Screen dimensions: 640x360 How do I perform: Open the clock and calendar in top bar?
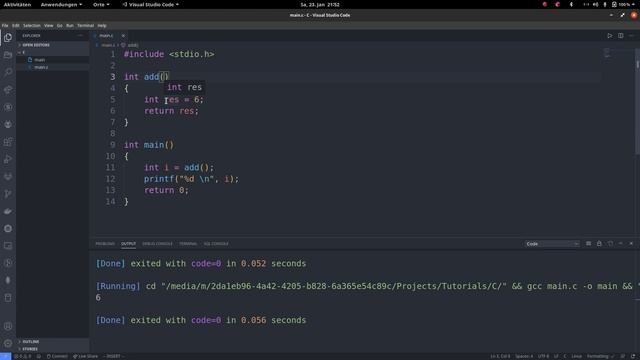[320, 4]
